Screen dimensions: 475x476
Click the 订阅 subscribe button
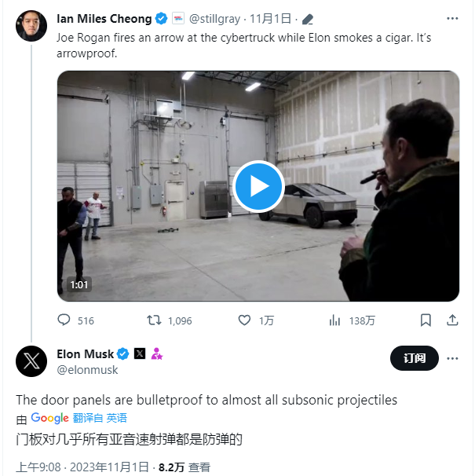point(414,358)
